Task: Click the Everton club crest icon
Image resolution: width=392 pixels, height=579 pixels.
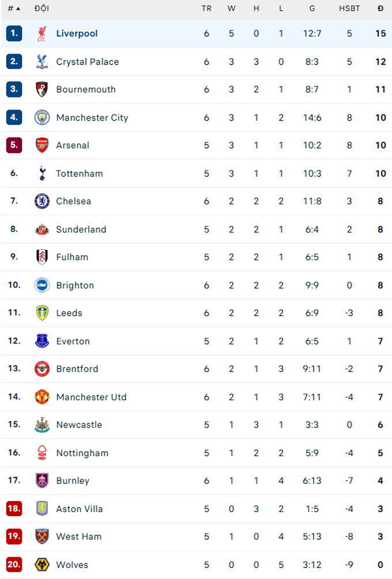Action: point(42,341)
